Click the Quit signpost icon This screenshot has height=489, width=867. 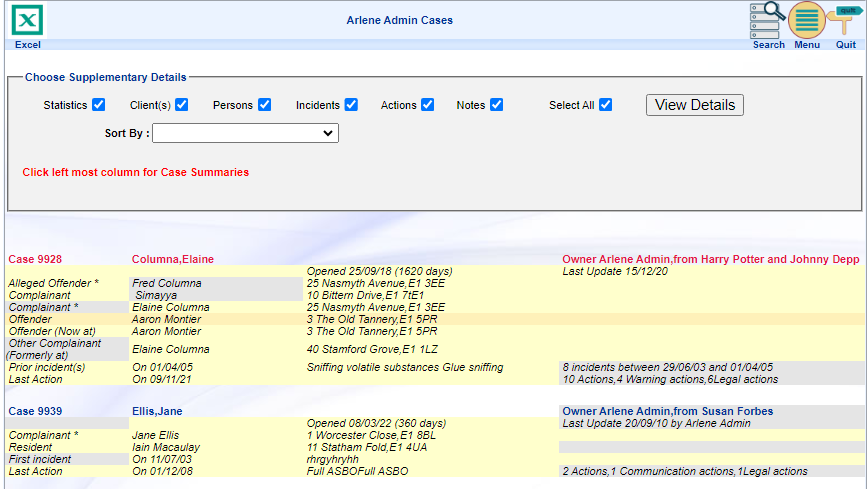(845, 20)
